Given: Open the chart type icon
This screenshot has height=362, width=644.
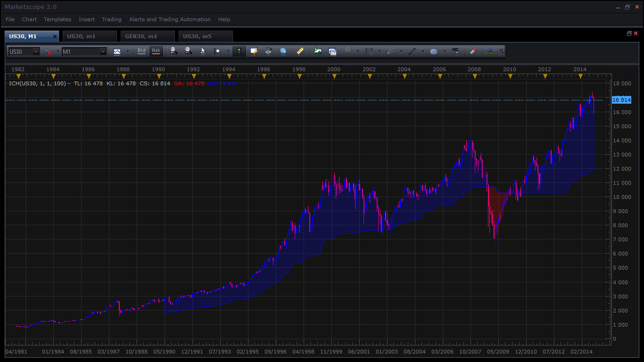Looking at the screenshot, I should point(117,51).
